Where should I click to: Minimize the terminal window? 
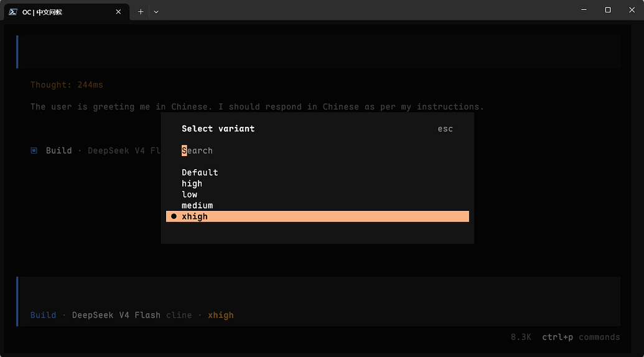[x=584, y=10]
